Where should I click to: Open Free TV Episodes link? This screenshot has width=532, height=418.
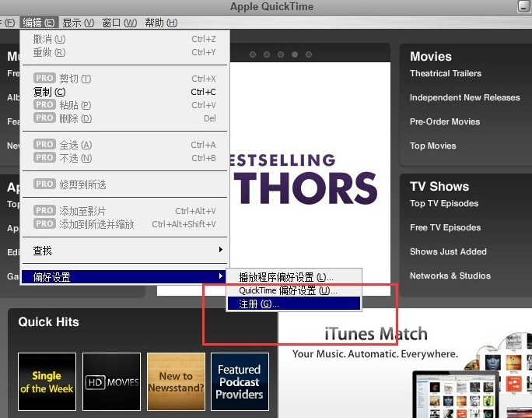pyautogui.click(x=445, y=227)
